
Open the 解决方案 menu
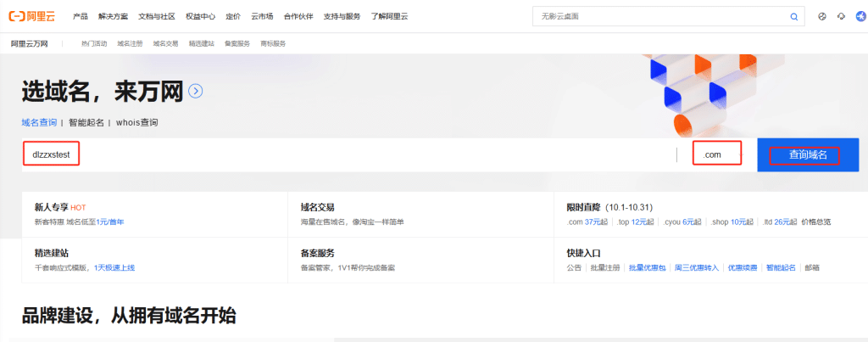tap(113, 17)
